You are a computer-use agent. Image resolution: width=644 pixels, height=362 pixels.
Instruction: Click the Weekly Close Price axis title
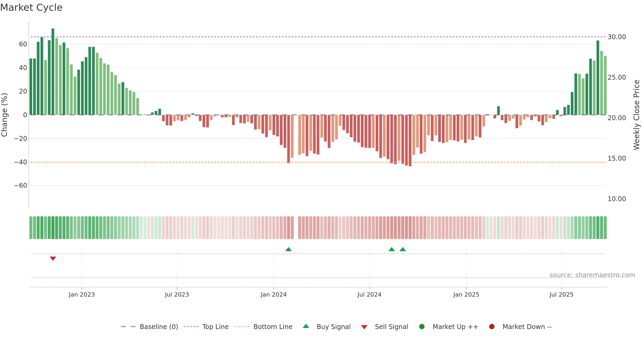pyautogui.click(x=636, y=115)
